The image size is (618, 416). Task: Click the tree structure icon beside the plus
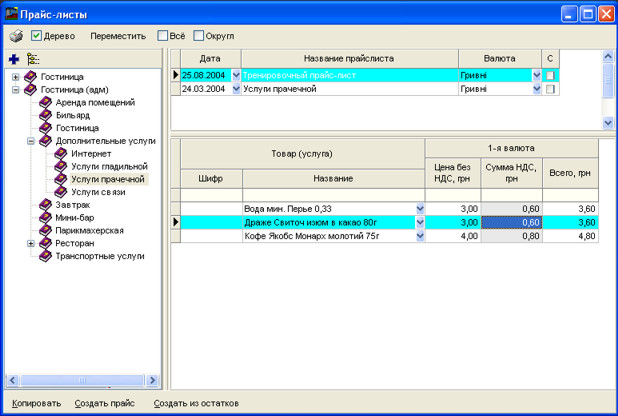click(x=32, y=60)
